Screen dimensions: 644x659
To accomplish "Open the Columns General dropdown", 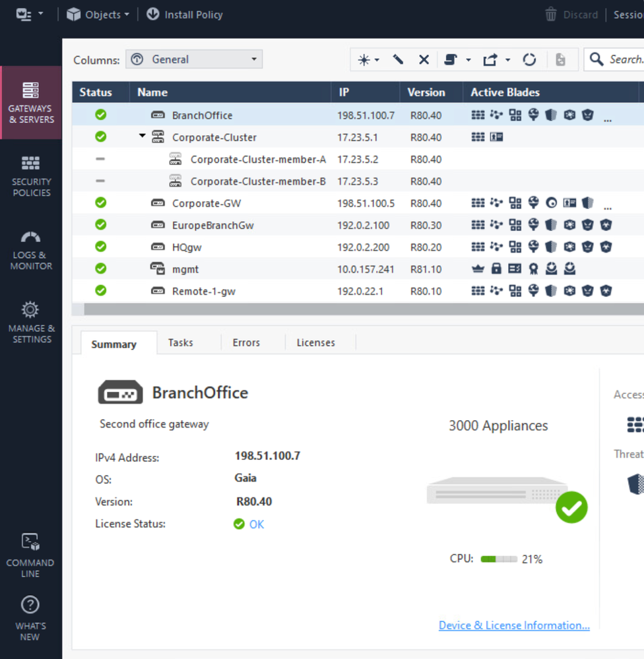I will point(194,59).
